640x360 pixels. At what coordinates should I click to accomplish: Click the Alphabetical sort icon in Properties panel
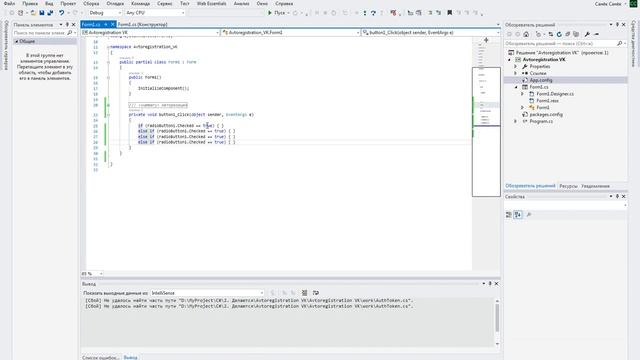click(x=518, y=215)
